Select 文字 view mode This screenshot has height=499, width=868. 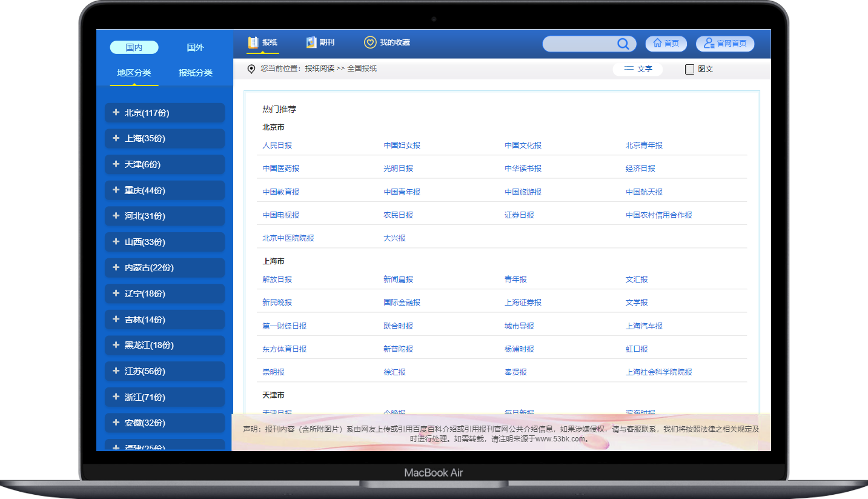pos(638,69)
